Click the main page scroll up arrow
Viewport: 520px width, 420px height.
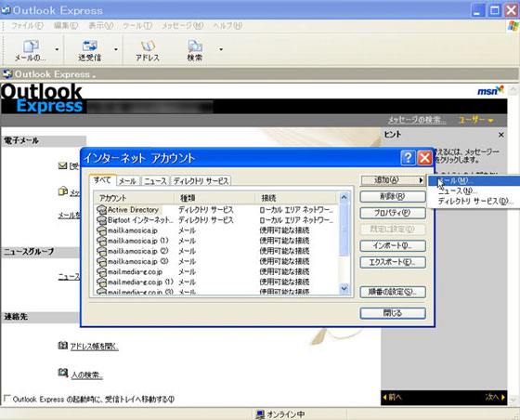pyautogui.click(x=513, y=89)
